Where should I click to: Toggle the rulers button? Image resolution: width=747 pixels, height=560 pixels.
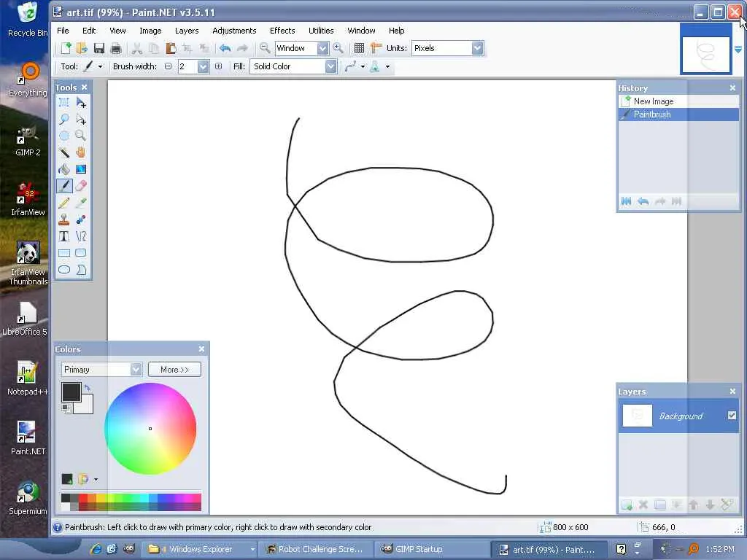376,48
